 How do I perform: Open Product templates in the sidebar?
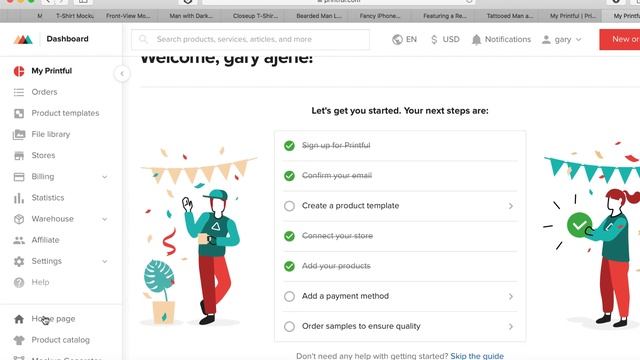[x=65, y=113]
